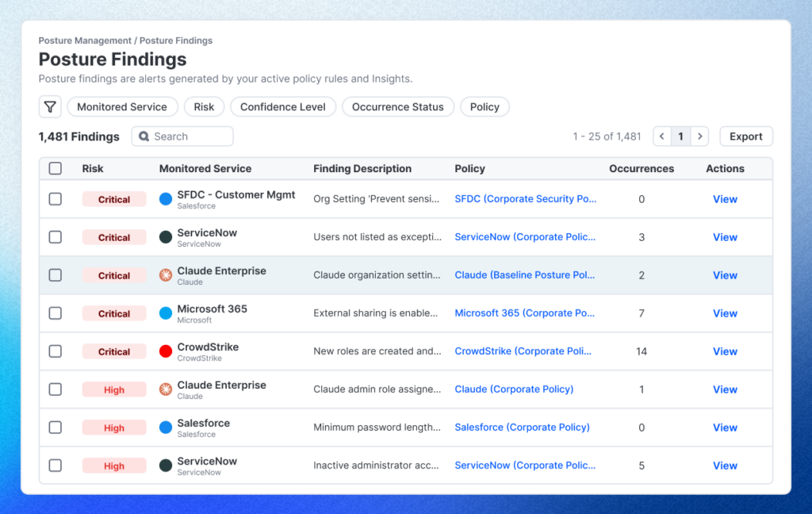812x514 pixels.
Task: Open SFDC (Corporate Security Po... policy link
Action: coord(526,199)
